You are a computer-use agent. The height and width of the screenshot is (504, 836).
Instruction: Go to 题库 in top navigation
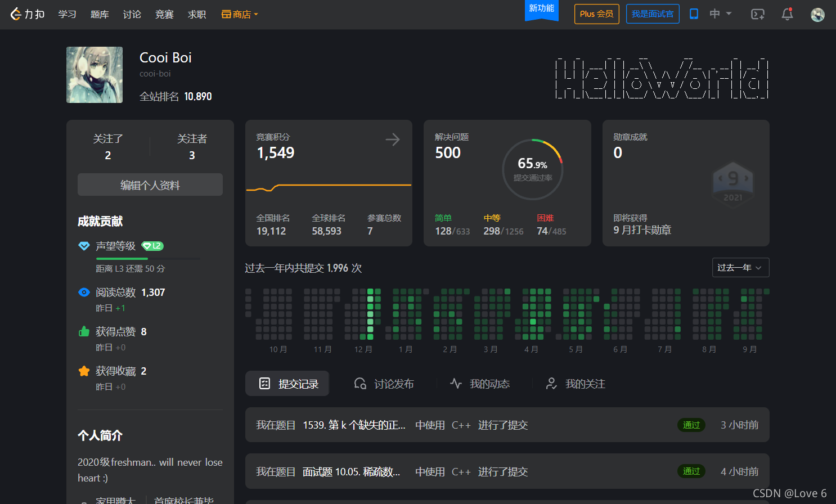pos(100,15)
